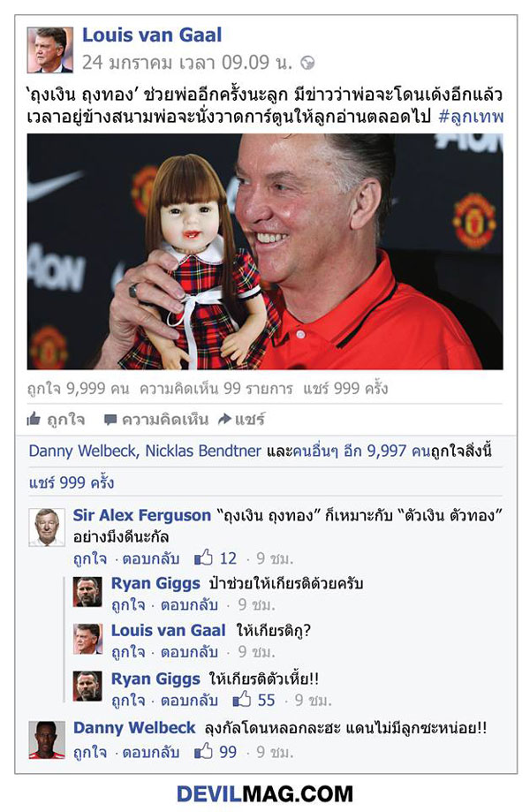Click ตอบกลับ reply under Sir Alex Ferguson's comment
The image size is (530, 812).
151,558
